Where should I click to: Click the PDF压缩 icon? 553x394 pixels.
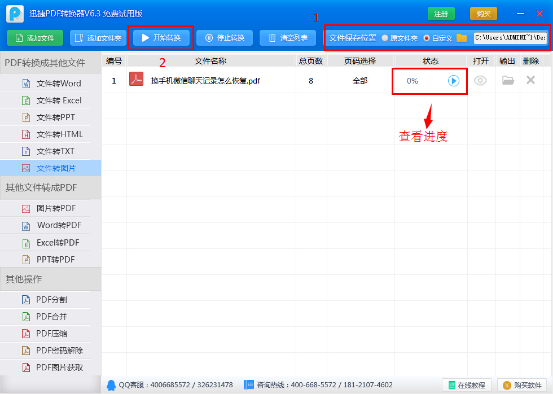coord(26,334)
